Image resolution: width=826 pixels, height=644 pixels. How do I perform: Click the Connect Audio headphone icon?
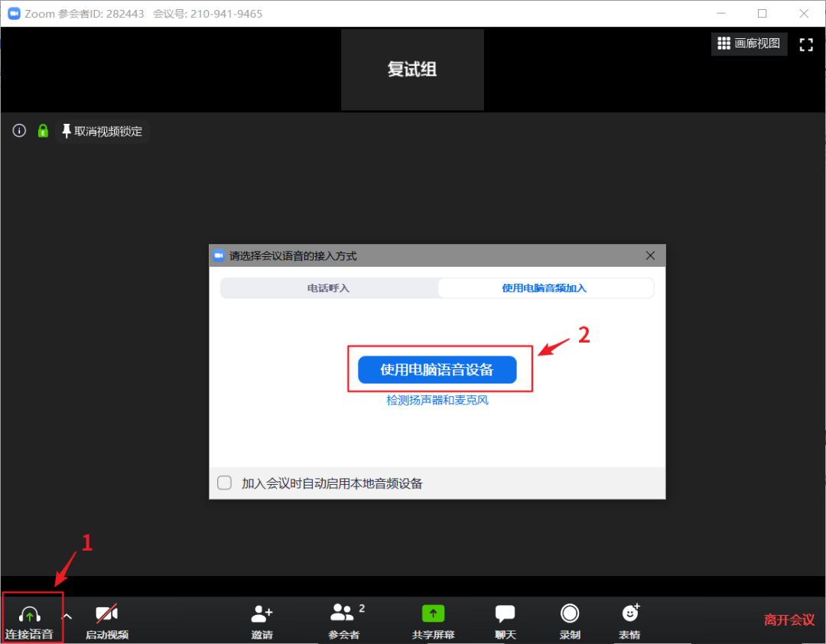point(29,614)
